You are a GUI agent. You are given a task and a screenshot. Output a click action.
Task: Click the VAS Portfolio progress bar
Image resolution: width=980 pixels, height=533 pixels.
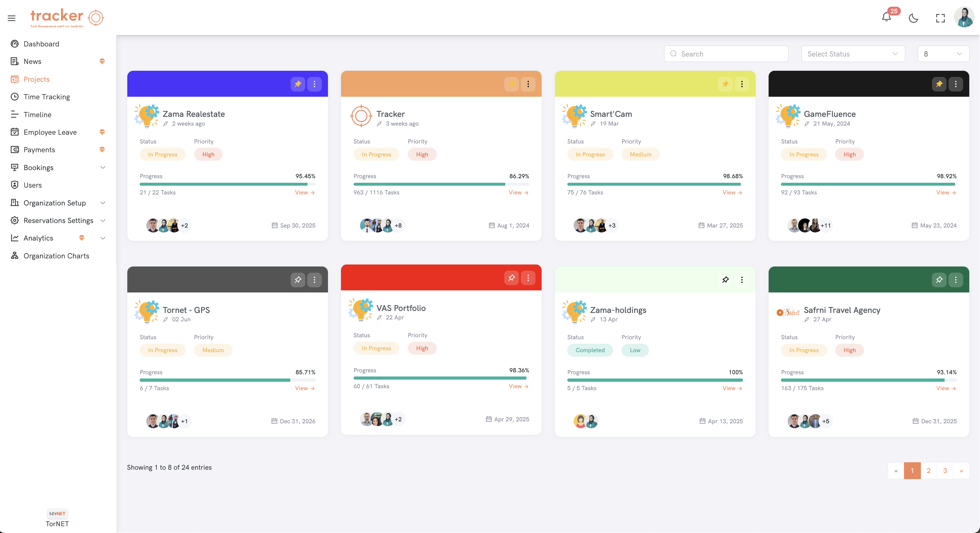tap(441, 378)
